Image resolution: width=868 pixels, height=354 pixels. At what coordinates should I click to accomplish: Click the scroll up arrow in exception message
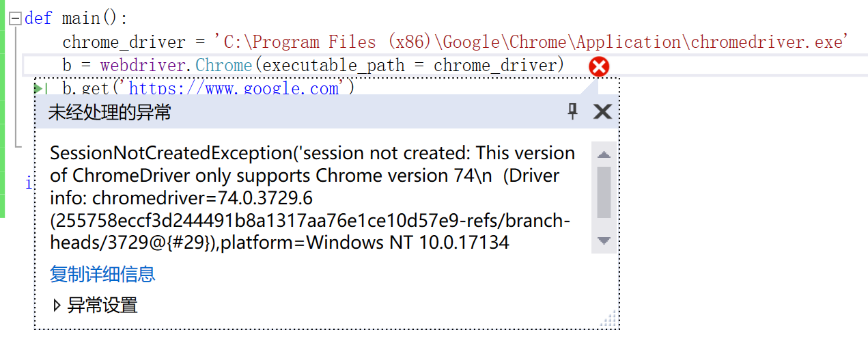(604, 154)
